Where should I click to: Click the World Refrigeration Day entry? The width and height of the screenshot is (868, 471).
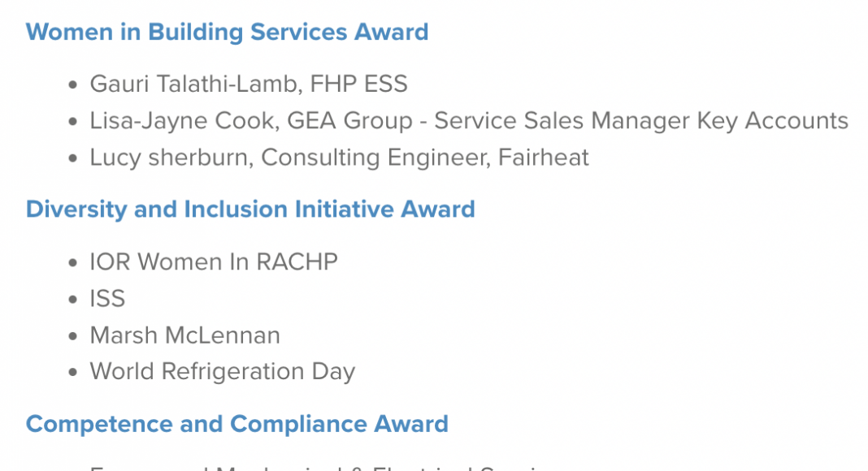223,372
